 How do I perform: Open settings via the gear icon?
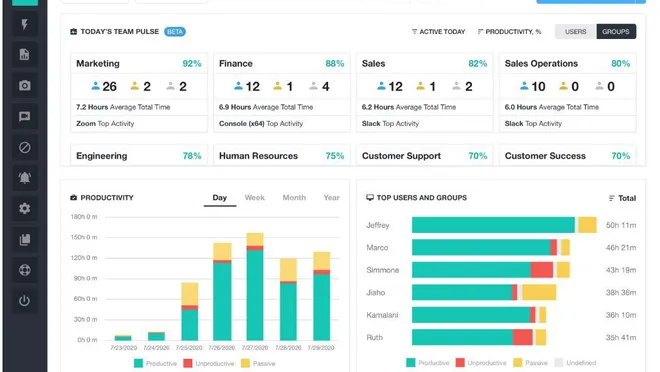click(x=24, y=208)
